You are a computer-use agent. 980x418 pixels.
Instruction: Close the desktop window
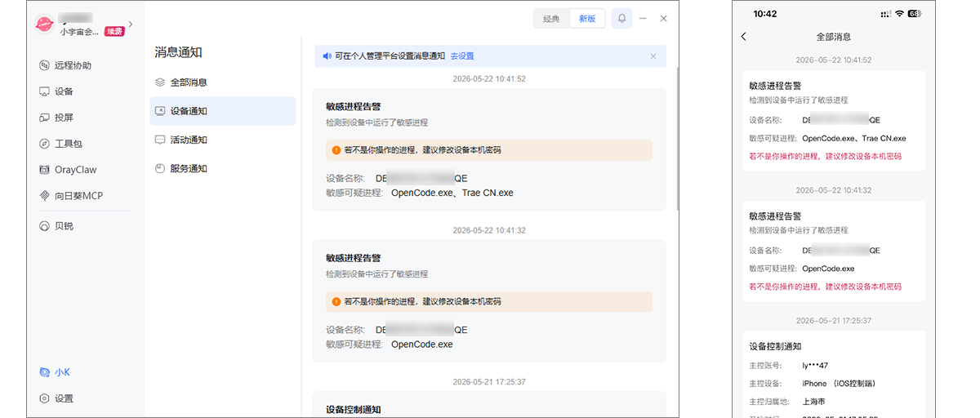tap(664, 18)
